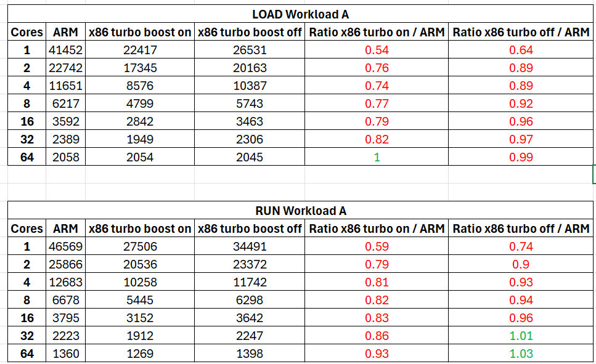596x364 pixels.
Task: Click the Cores header in RUN table
Action: [x=27, y=229]
